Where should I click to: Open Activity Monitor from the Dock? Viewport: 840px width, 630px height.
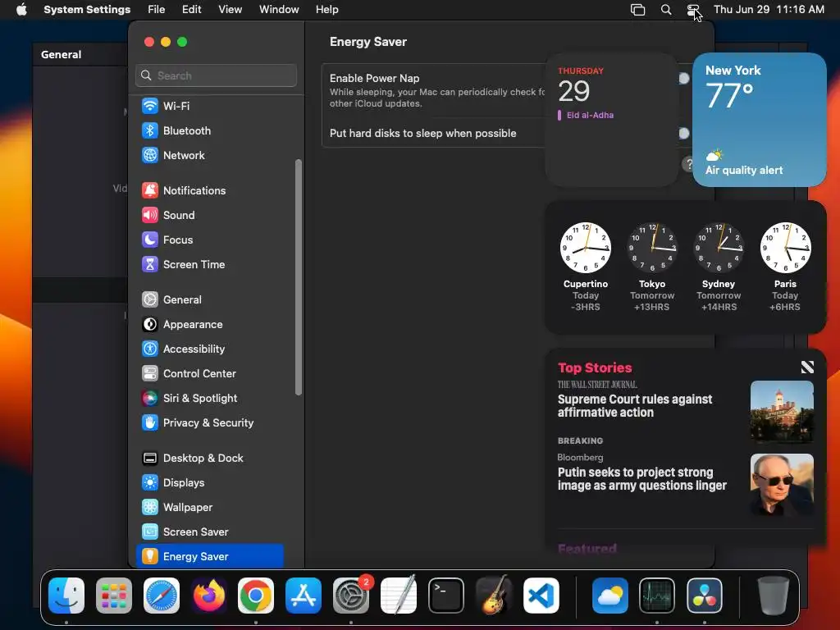point(657,596)
